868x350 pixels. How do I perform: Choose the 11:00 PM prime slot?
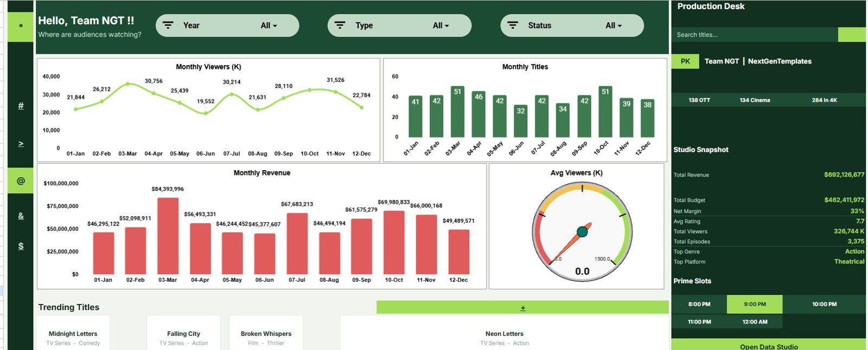[699, 322]
